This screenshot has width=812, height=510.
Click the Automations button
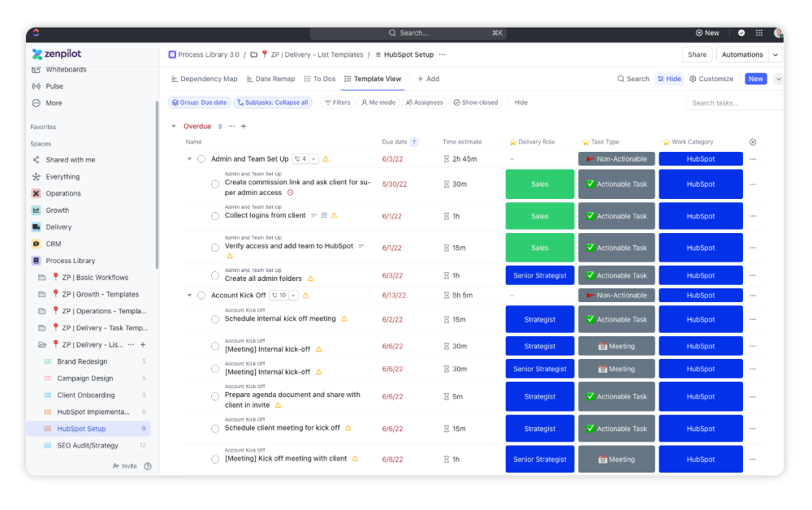click(742, 54)
